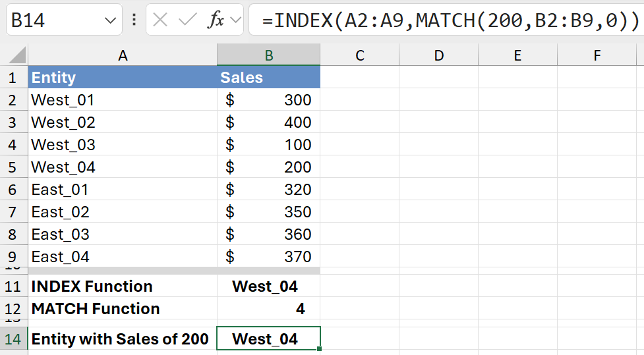Click the Enter checkmark icon in formula bar
The height and width of the screenshot is (355, 644).
(188, 19)
